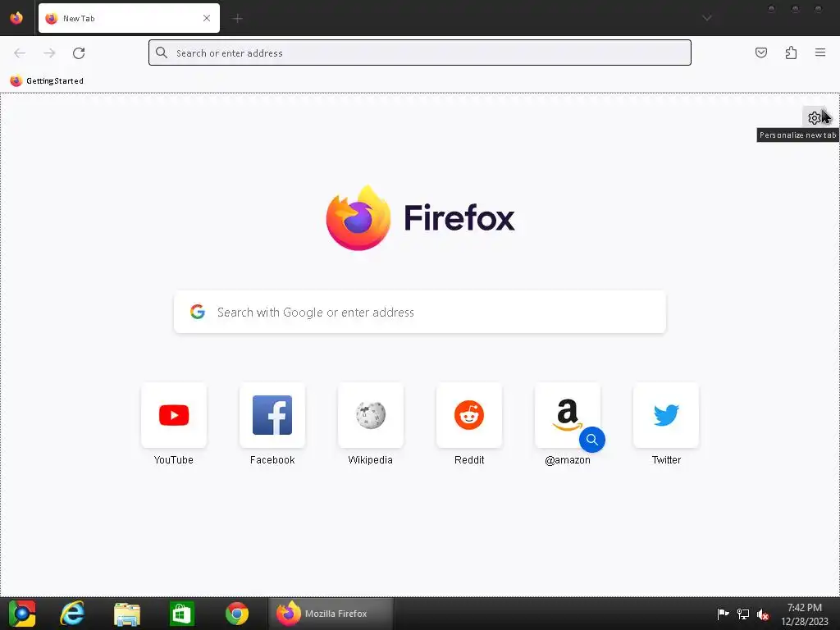Open the YouTube shortcut tile
840x630 pixels.
pyautogui.click(x=174, y=415)
